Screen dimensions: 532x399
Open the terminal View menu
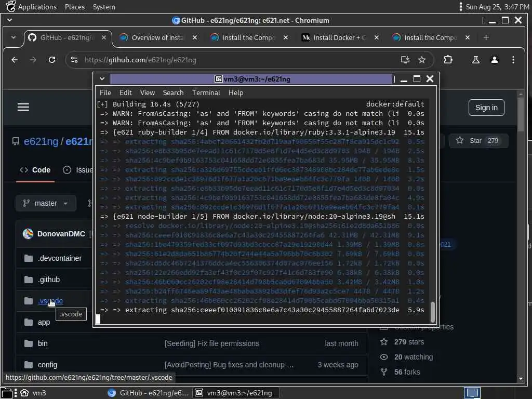coord(147,92)
